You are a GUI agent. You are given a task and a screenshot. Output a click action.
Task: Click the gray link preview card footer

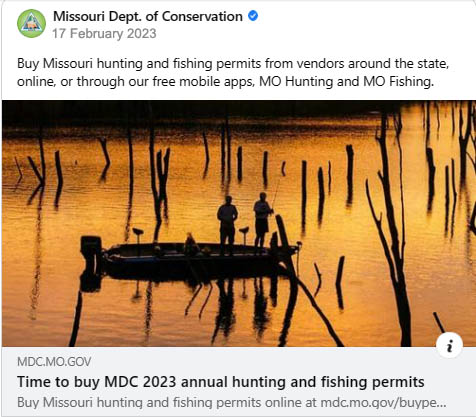point(239,381)
